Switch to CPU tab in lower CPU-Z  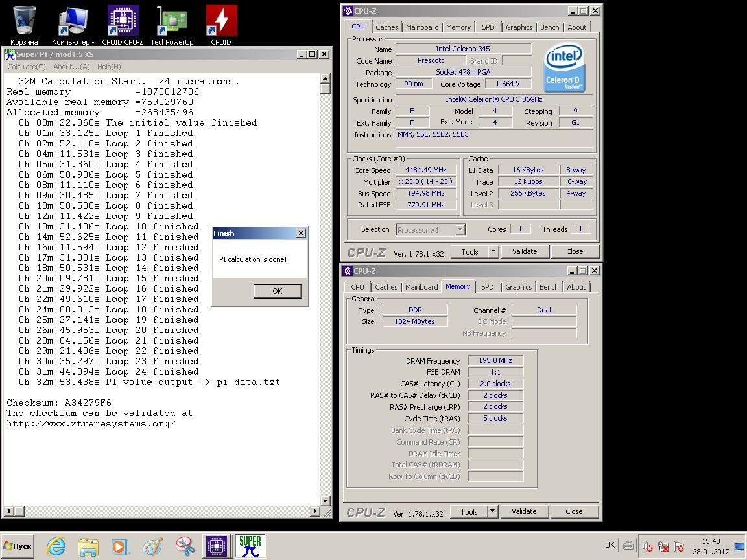(x=357, y=287)
